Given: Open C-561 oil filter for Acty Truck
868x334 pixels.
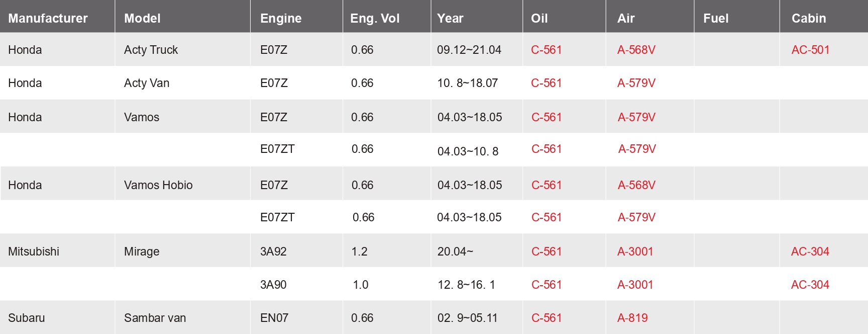Looking at the screenshot, I should click(x=547, y=50).
